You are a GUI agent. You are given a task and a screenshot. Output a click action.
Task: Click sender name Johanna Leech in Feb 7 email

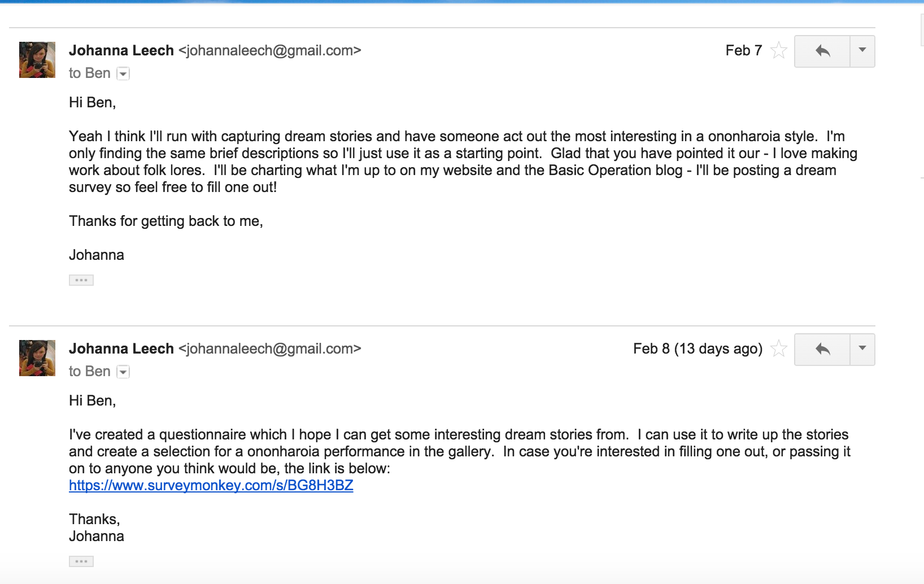[121, 51]
